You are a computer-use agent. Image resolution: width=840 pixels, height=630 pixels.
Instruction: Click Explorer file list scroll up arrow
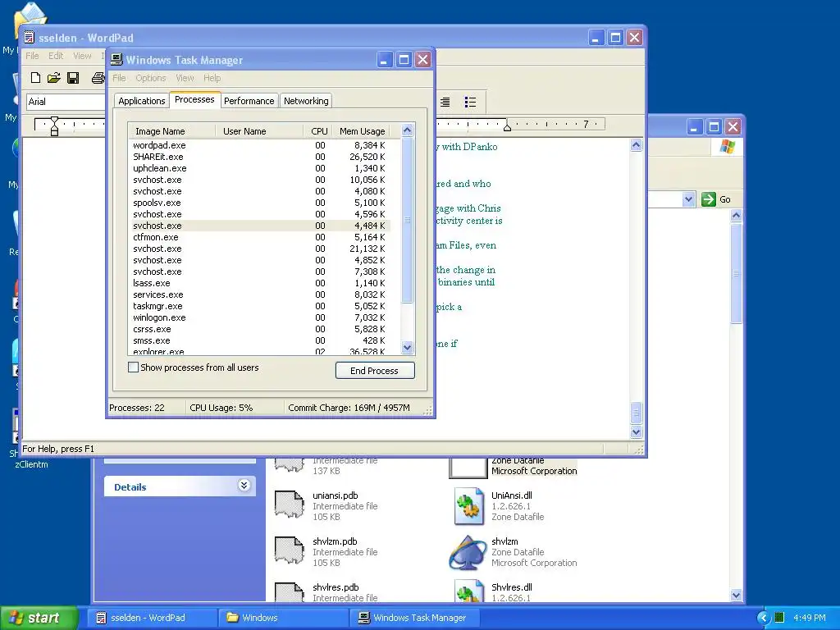(736, 216)
